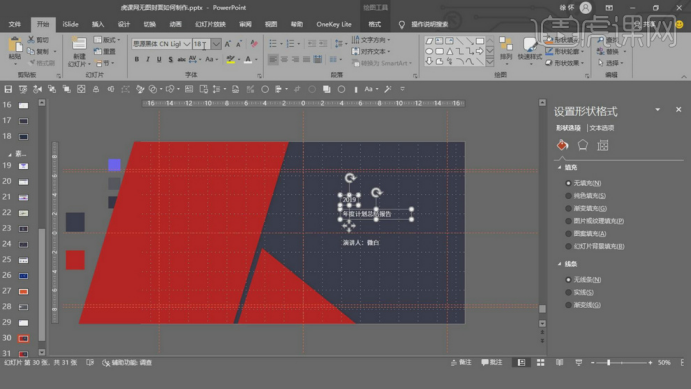Open the font size dropdown arrow
The image size is (691, 389).
point(216,44)
